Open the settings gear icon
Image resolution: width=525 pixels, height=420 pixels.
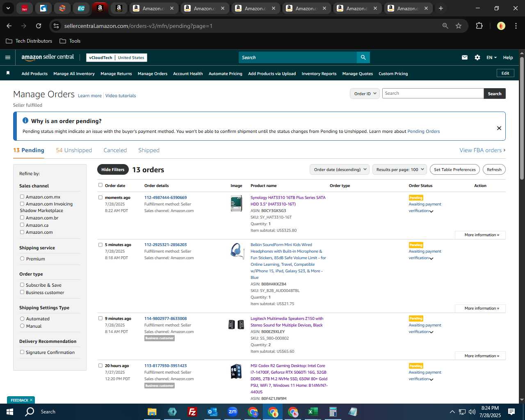(477, 57)
